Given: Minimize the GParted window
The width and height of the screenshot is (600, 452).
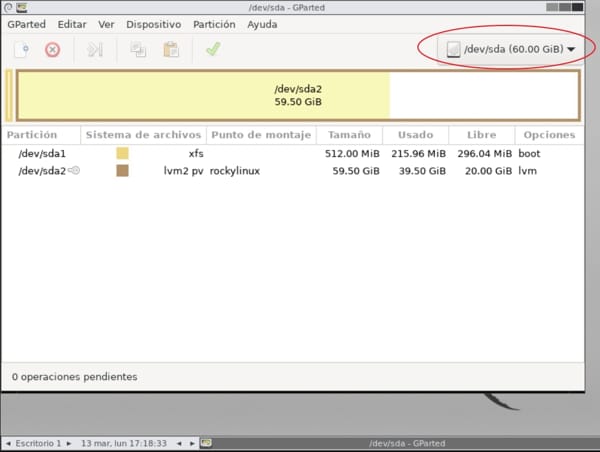Looking at the screenshot, I should point(552,7).
